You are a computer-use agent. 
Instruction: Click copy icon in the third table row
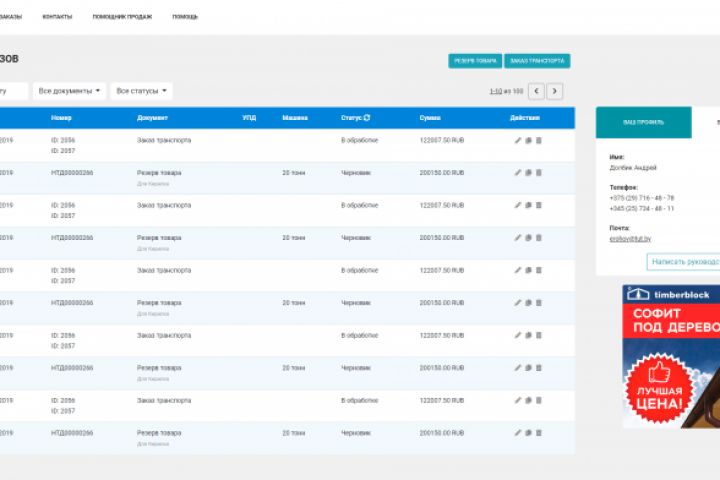tap(529, 205)
